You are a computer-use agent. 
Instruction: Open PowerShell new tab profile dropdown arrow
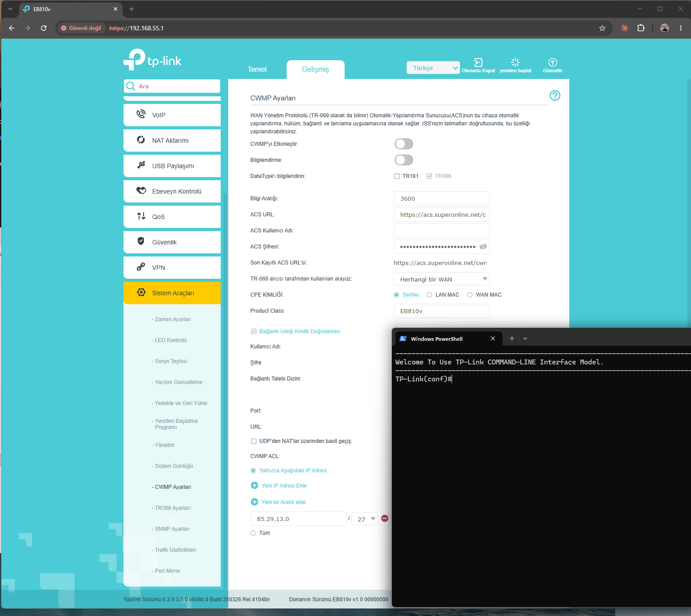tap(525, 339)
